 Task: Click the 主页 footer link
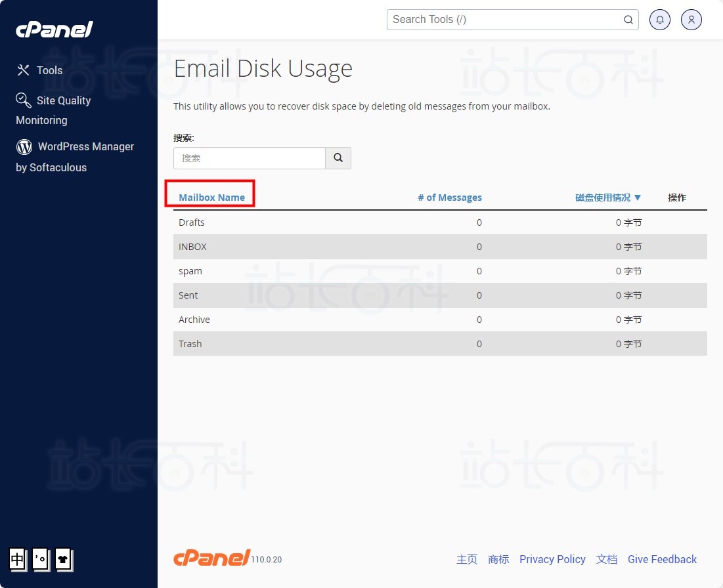pos(467,559)
